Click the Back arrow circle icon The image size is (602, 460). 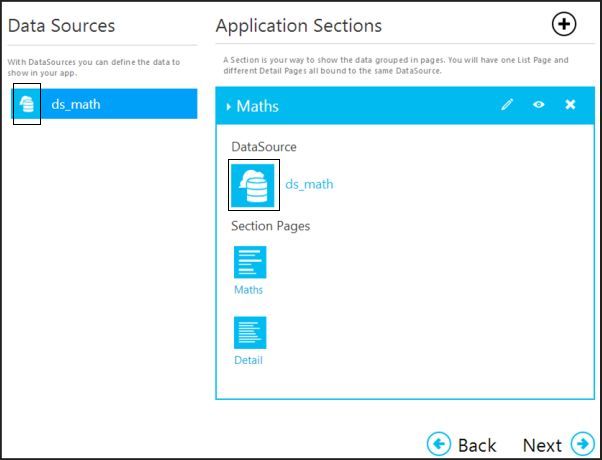point(438,444)
